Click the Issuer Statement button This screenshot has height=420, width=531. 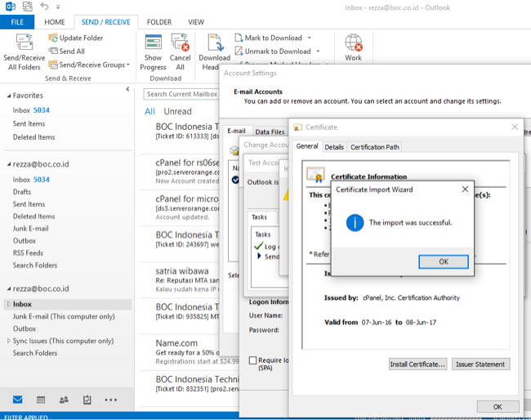tap(480, 364)
